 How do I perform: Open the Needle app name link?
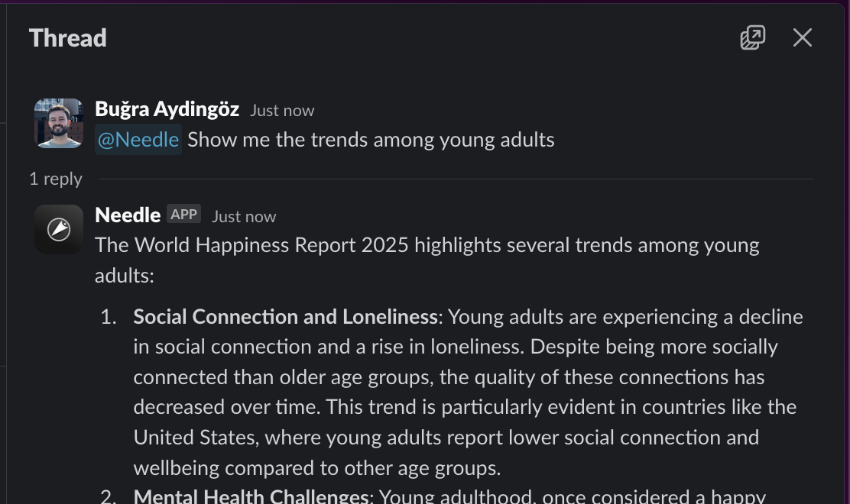128,215
